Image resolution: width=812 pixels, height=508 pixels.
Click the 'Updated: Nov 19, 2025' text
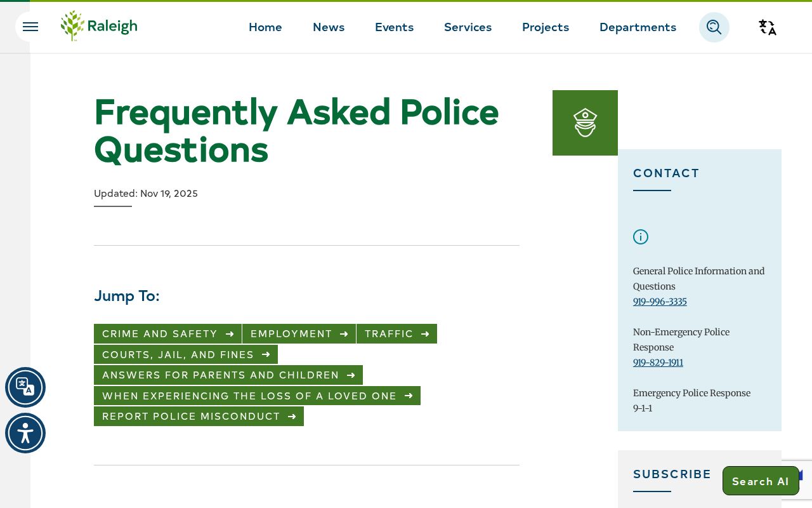[146, 194]
